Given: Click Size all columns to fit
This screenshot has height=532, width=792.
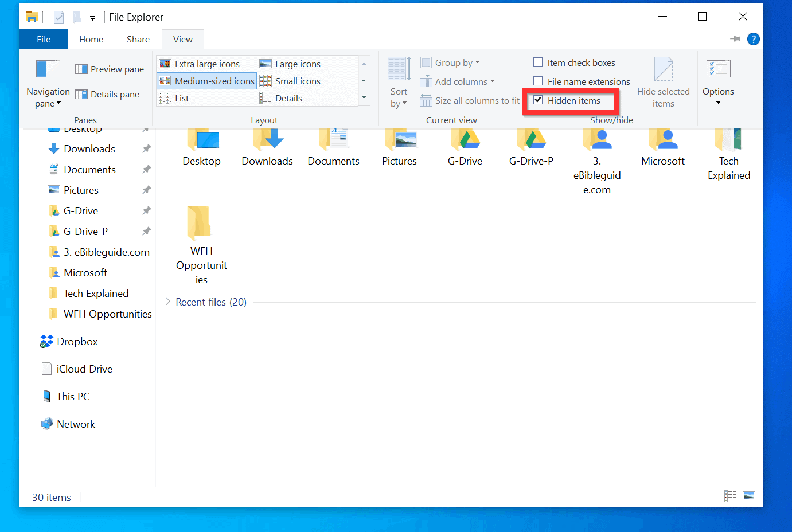Looking at the screenshot, I should (469, 100).
